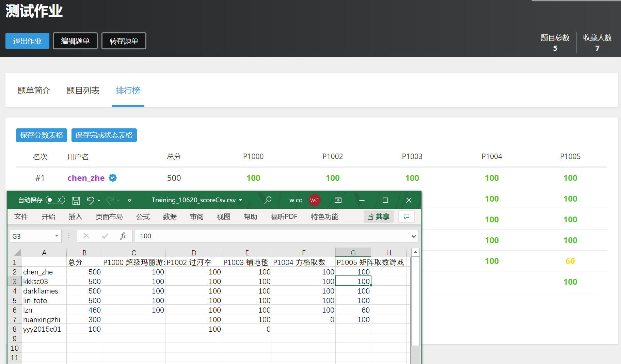Click the 共享 share button in Excel
This screenshot has width=621, height=364.
(379, 217)
